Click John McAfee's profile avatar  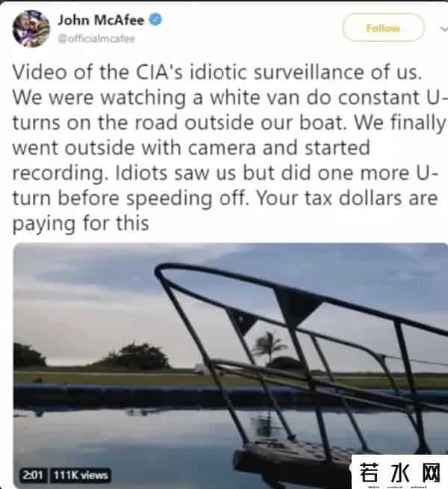pyautogui.click(x=31, y=28)
